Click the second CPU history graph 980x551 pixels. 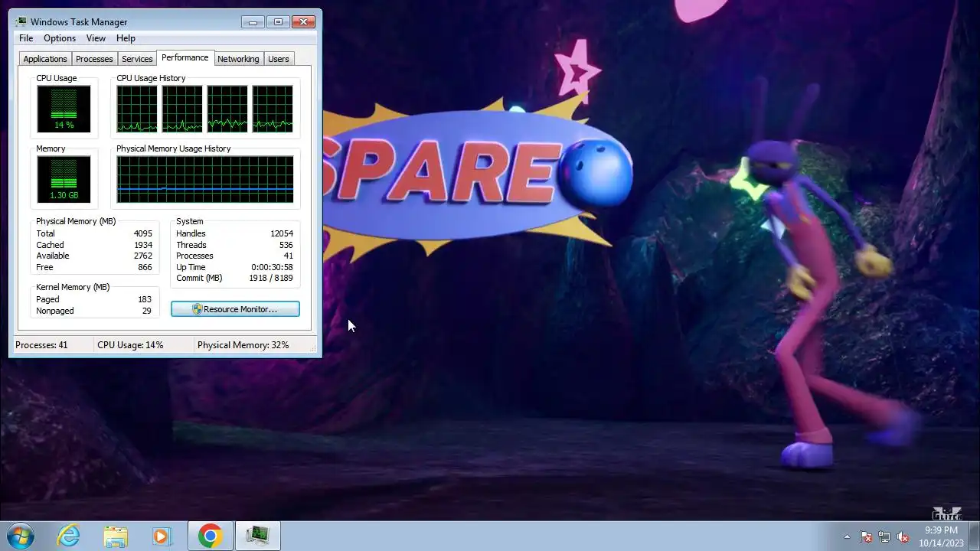(x=182, y=109)
